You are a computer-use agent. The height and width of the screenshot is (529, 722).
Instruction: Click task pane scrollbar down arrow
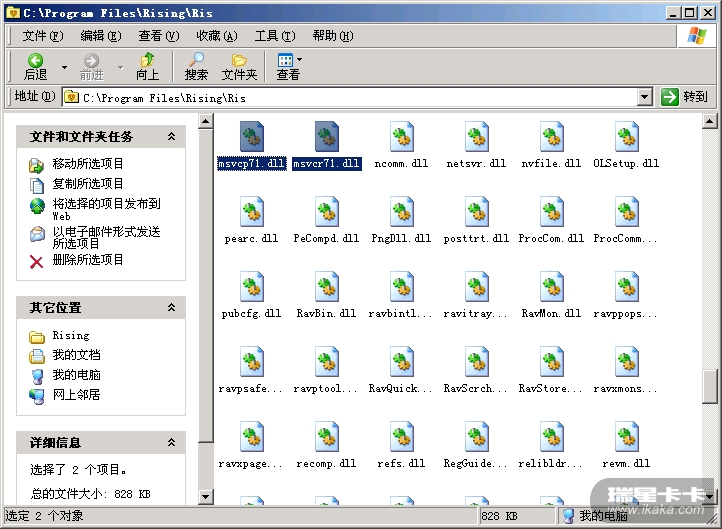(x=205, y=496)
